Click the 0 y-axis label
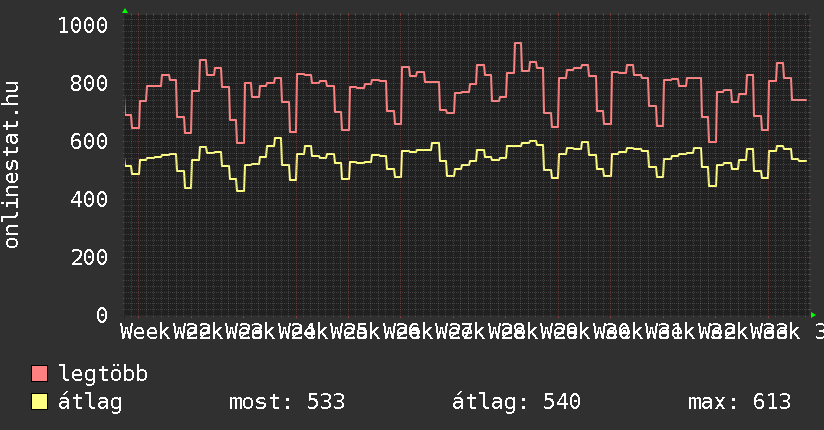The height and width of the screenshot is (430, 824). click(102, 315)
